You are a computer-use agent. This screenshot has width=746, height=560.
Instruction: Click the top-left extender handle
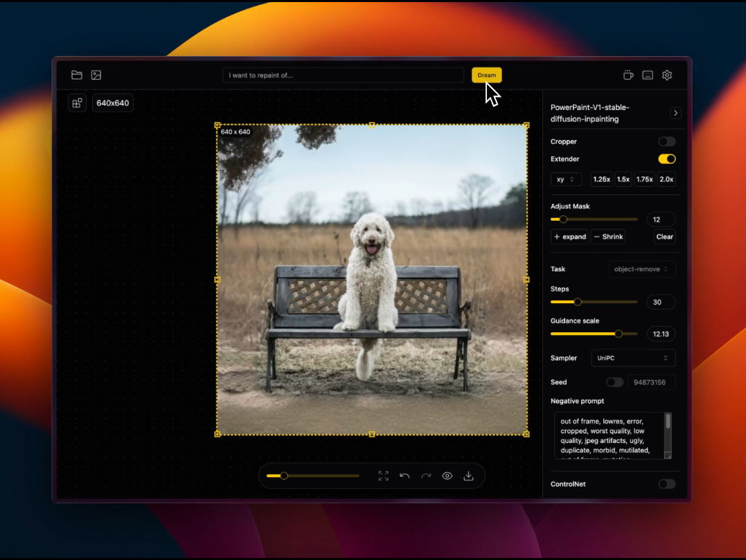[x=217, y=125]
